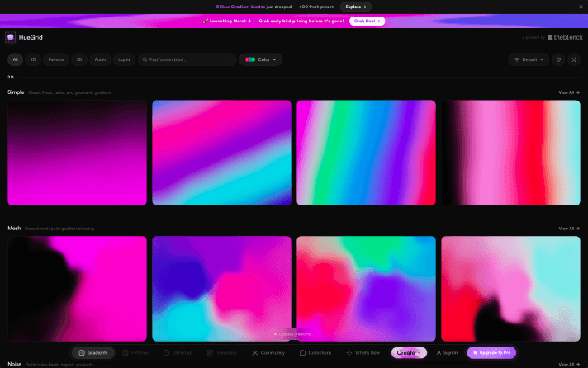Open the red-green-purple Mesh gradient
Image resolution: width=588 pixels, height=368 pixels.
[x=366, y=289]
